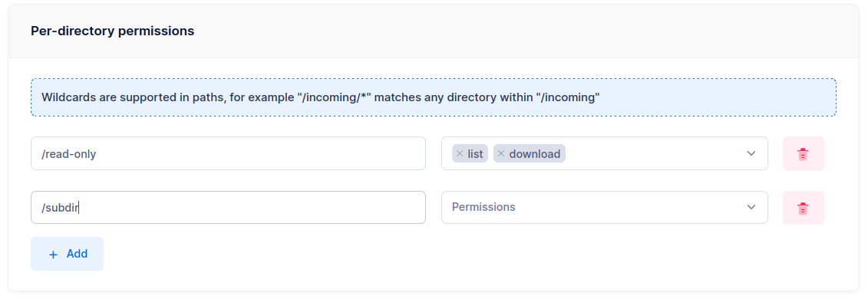Delete the /subdir directory permission row
Viewport: 868px width, 299px height.
(x=804, y=208)
